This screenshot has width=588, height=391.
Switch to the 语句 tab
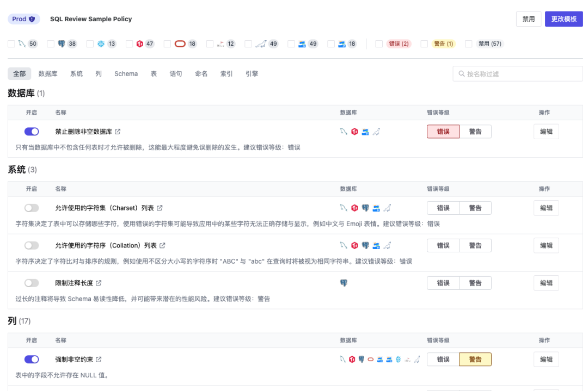pos(175,74)
